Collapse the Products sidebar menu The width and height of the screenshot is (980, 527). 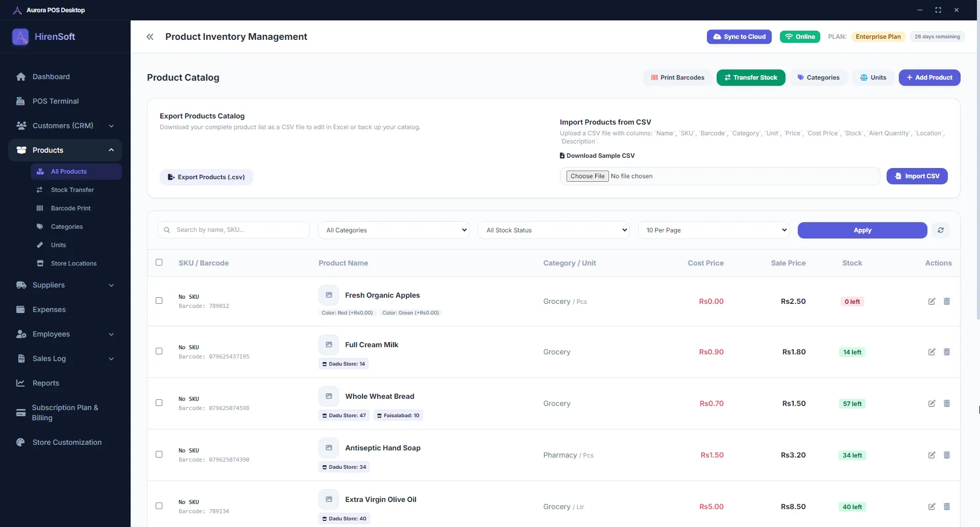click(x=65, y=150)
